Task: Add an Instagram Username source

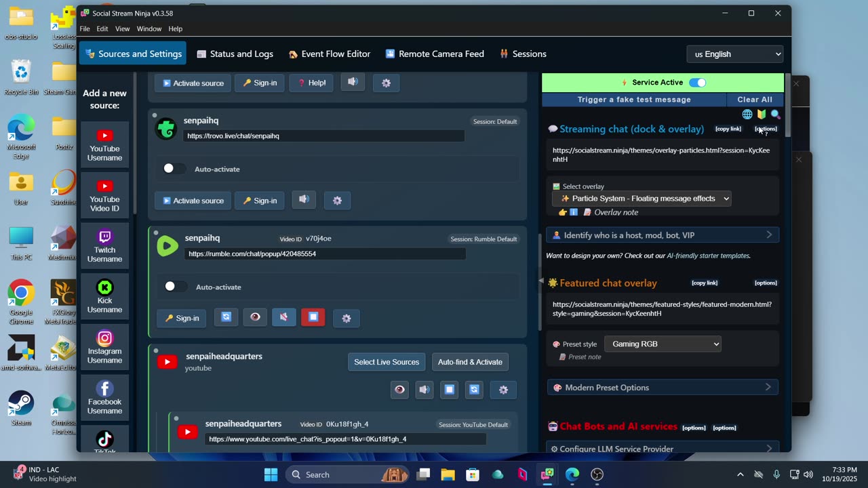Action: [104, 348]
